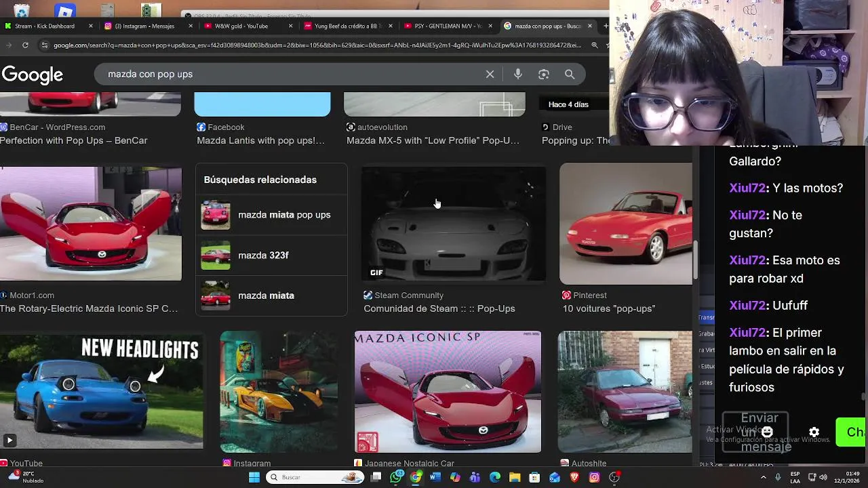Open The Rotary-Electric Mazda Iconic SP link

click(89, 308)
